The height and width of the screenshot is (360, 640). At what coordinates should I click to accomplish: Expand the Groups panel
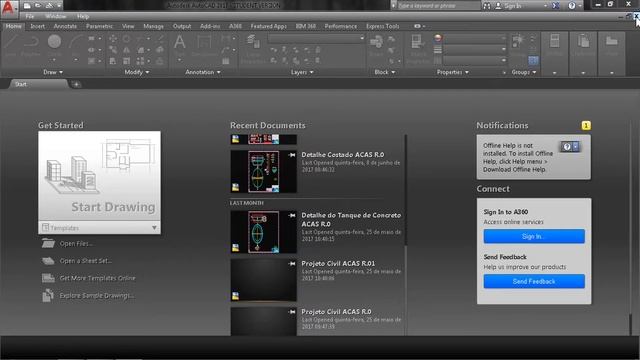[524, 72]
